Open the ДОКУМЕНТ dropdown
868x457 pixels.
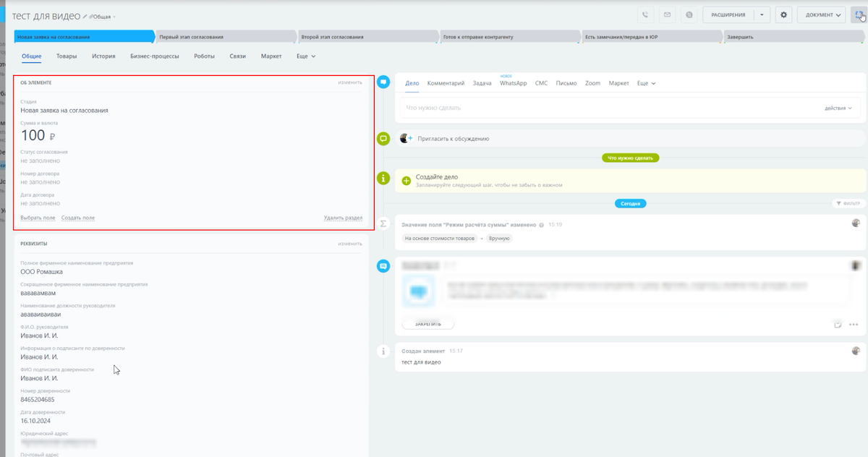point(821,14)
